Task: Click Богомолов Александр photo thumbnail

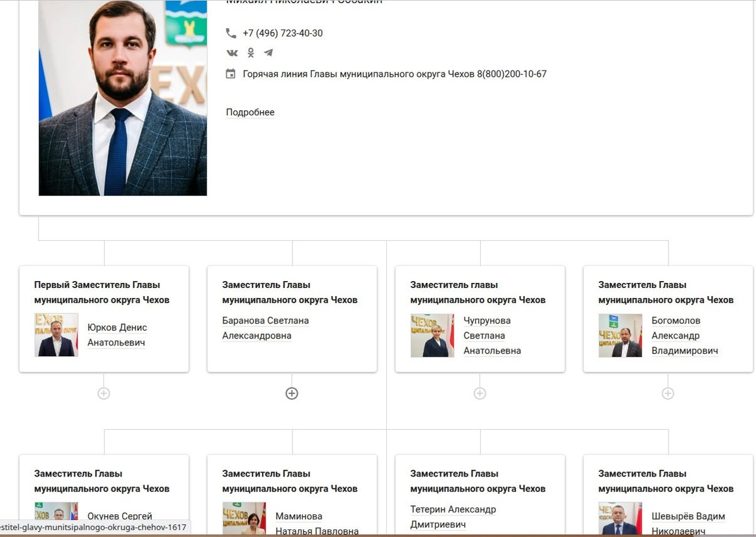Action: tap(621, 335)
